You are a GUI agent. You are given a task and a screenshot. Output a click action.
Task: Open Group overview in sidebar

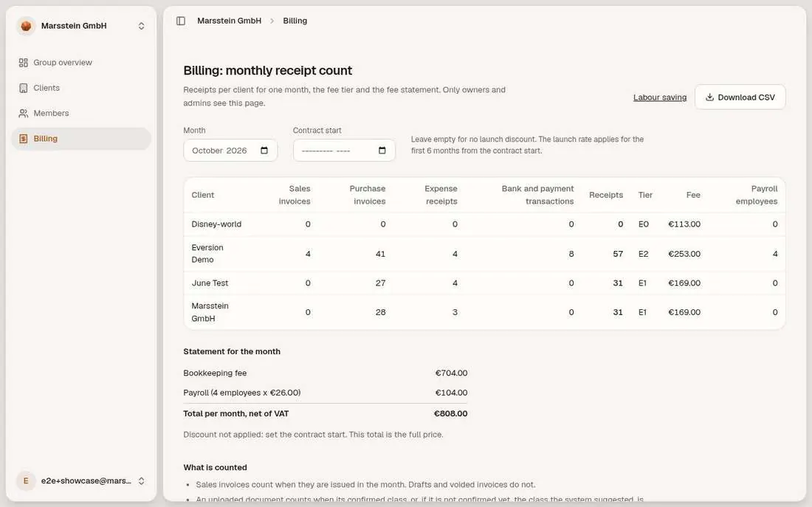pyautogui.click(x=81, y=63)
